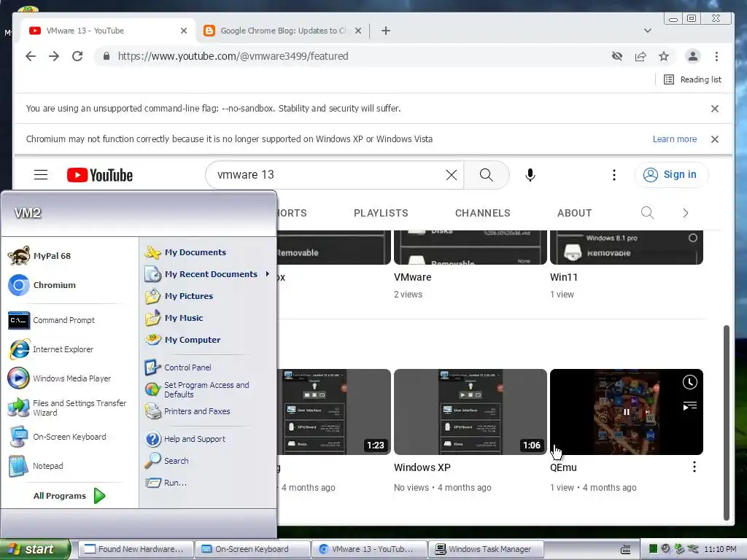Open a new browser tab
This screenshot has width=747, height=560.
coord(386,31)
